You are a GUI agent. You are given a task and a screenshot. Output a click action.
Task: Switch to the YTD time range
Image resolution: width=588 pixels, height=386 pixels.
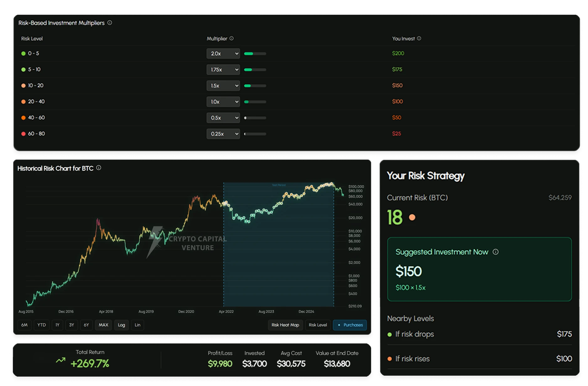41,325
